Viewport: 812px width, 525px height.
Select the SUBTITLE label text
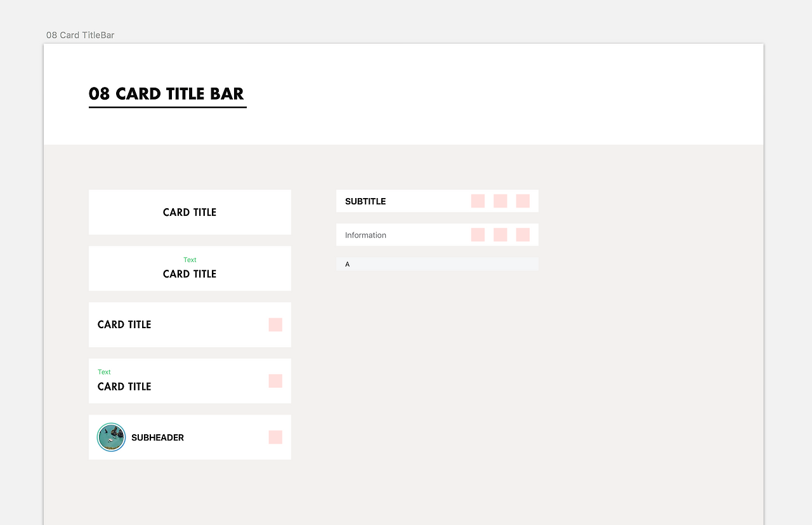(365, 201)
